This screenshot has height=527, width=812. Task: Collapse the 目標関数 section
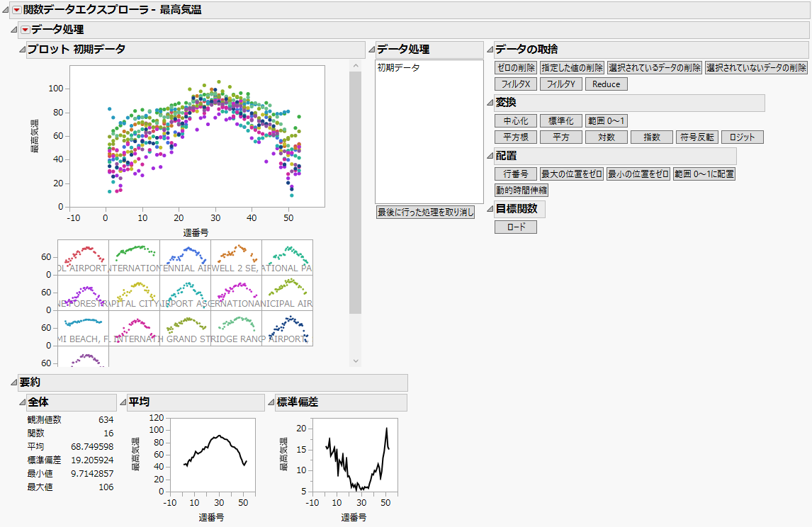tap(490, 209)
